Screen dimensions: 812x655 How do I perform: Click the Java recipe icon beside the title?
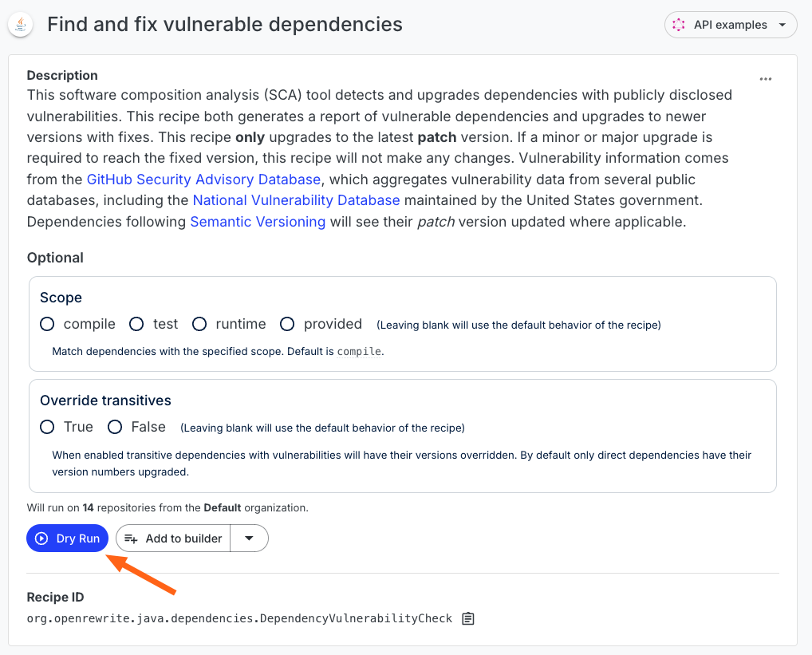pyautogui.click(x=21, y=25)
